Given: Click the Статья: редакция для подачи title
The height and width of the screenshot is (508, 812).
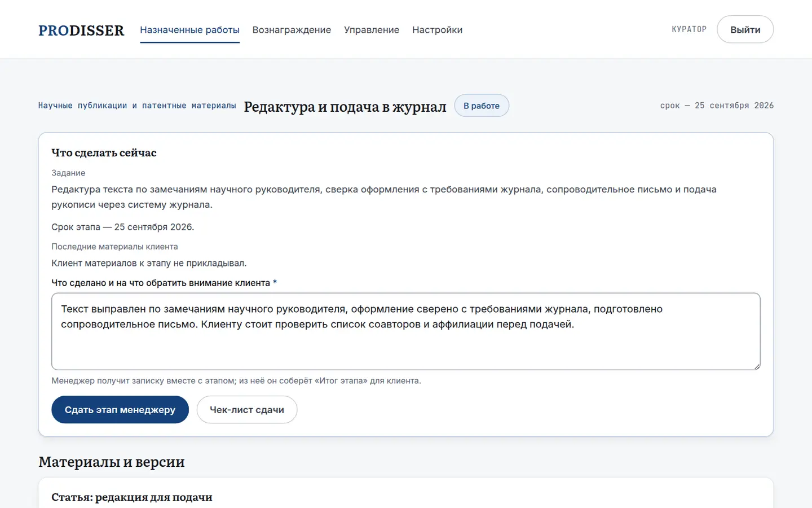Looking at the screenshot, I should click(132, 497).
